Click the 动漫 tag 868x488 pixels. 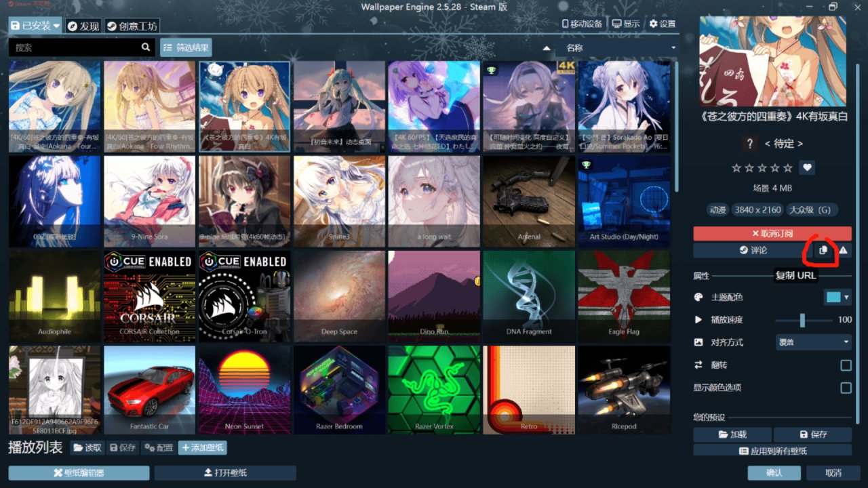coord(717,210)
